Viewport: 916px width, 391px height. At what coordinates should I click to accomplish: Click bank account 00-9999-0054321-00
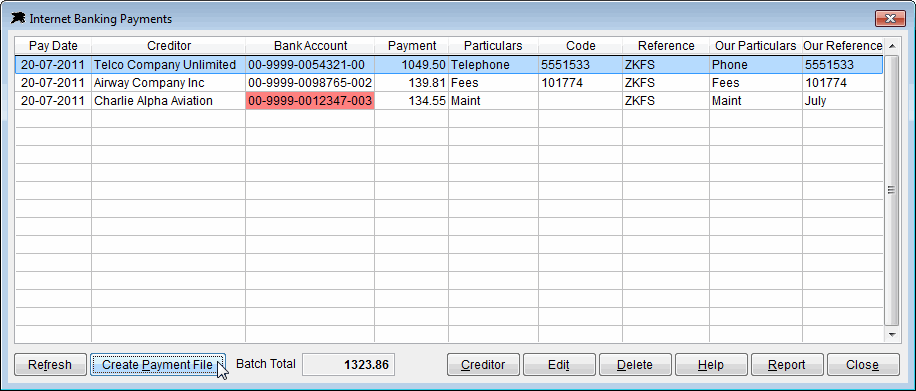(310, 65)
